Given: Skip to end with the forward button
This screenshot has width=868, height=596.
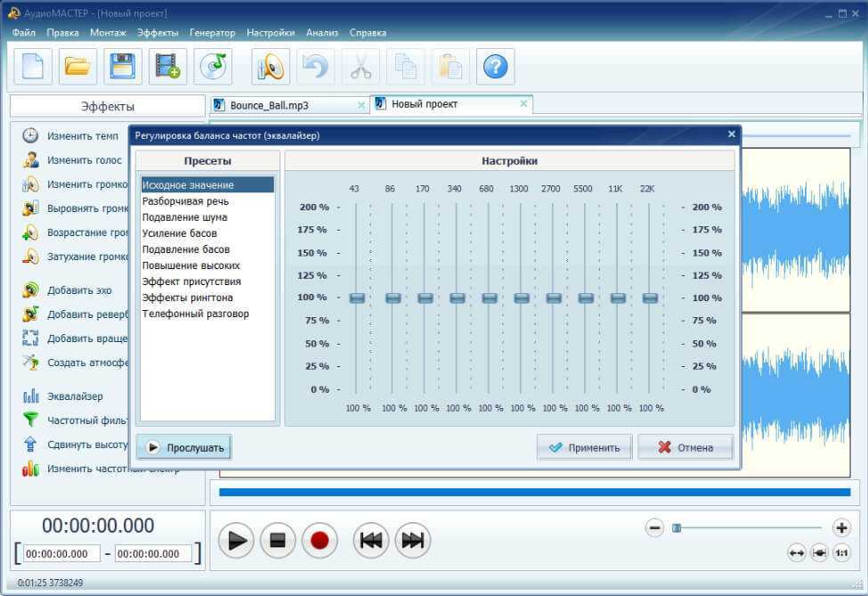Looking at the screenshot, I should 412,540.
